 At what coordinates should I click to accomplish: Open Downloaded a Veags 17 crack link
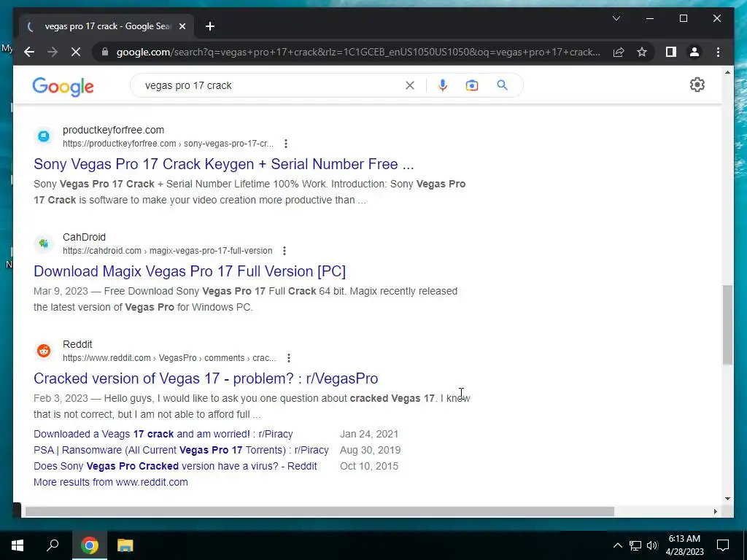[163, 434]
